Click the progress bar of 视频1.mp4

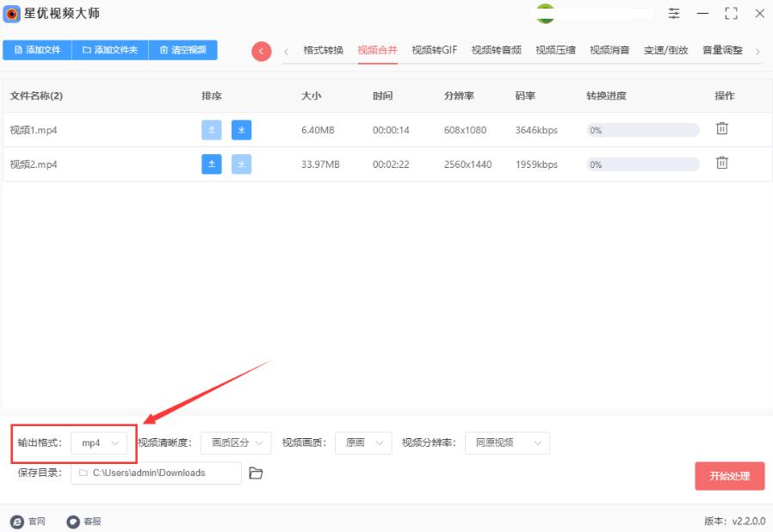[x=641, y=129]
